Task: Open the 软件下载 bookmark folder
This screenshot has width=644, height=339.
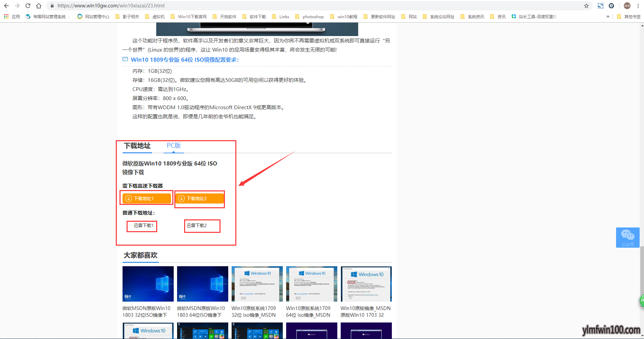Action: [x=254, y=17]
